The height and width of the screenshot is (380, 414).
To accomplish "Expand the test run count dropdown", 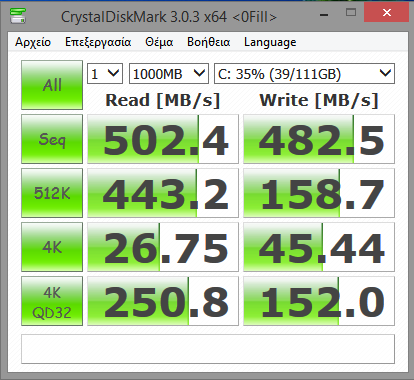I will tap(105, 73).
